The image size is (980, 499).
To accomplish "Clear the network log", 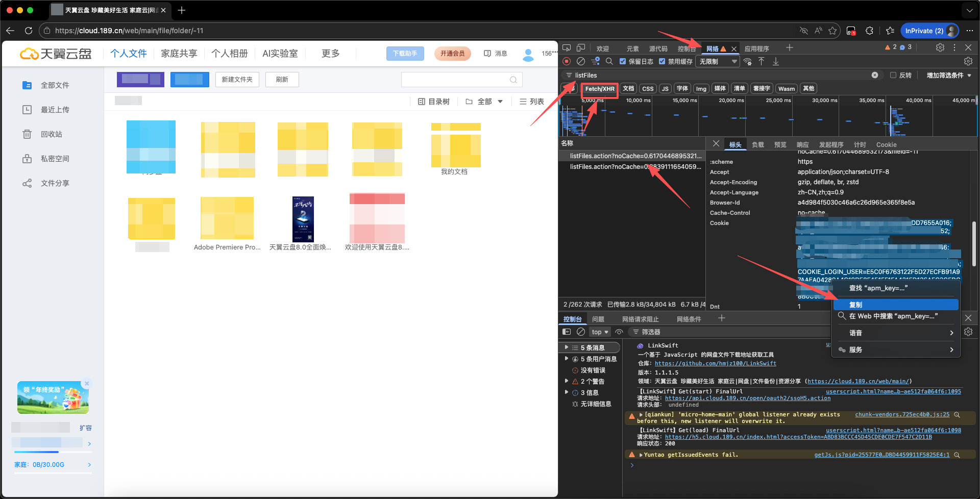I will [581, 61].
